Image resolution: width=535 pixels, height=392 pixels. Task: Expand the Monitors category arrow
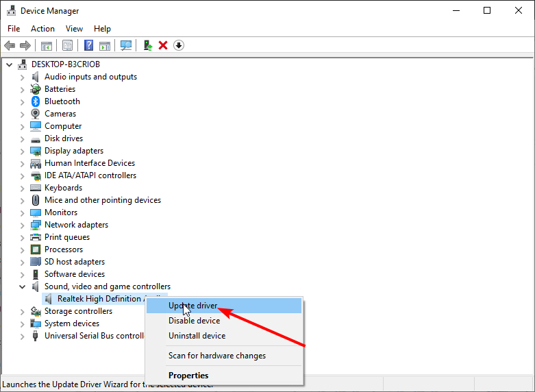22,212
